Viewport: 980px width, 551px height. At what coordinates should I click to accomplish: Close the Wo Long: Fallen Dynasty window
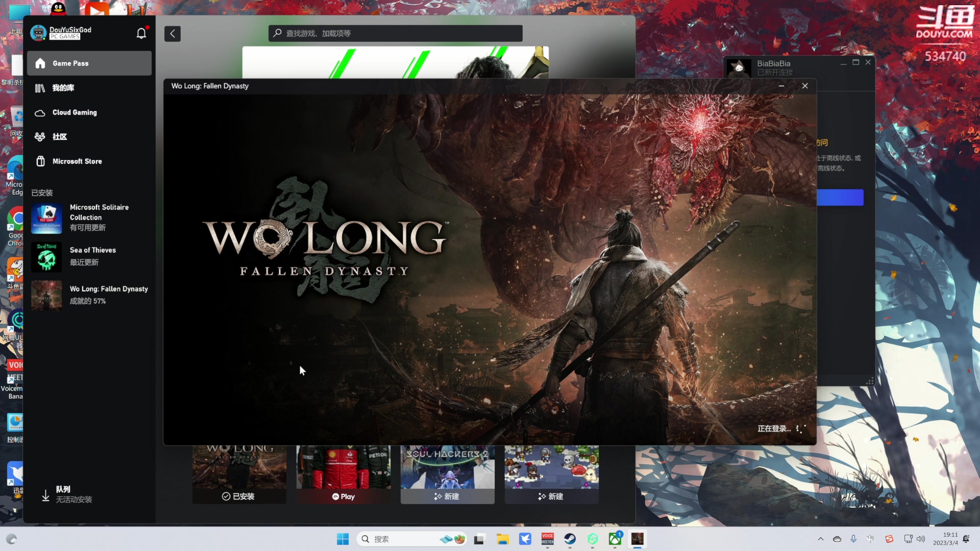[x=805, y=86]
